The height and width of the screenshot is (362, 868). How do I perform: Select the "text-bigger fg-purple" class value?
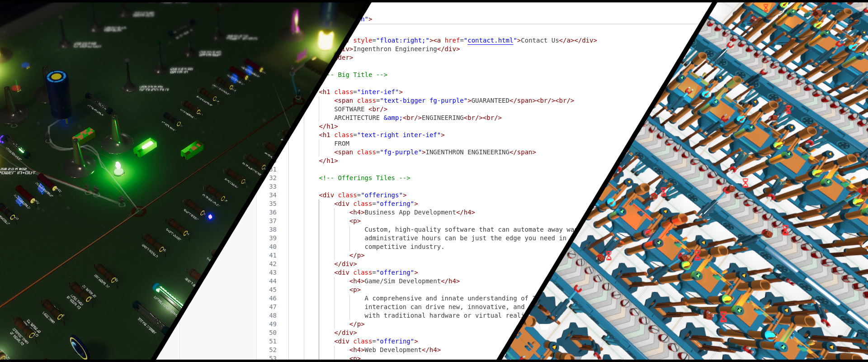tap(424, 100)
